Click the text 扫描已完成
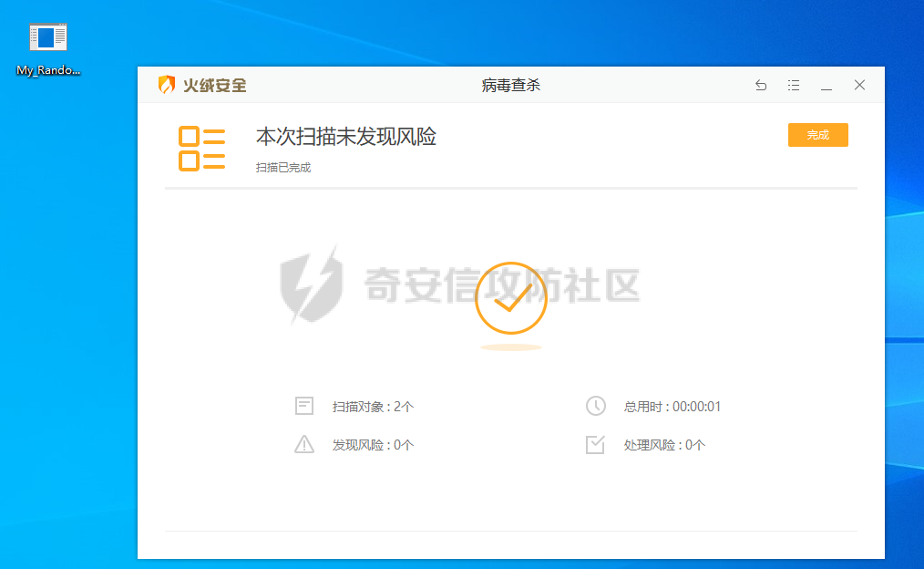This screenshot has height=569, width=924. pyautogui.click(x=282, y=168)
